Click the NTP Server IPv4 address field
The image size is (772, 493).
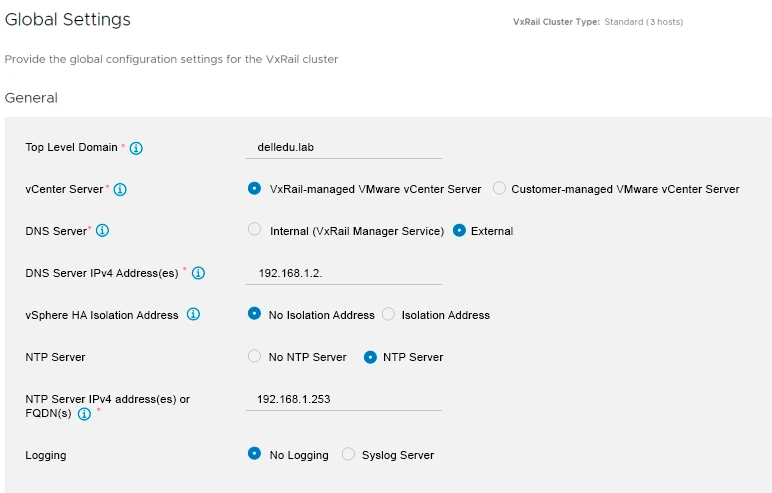click(343, 399)
